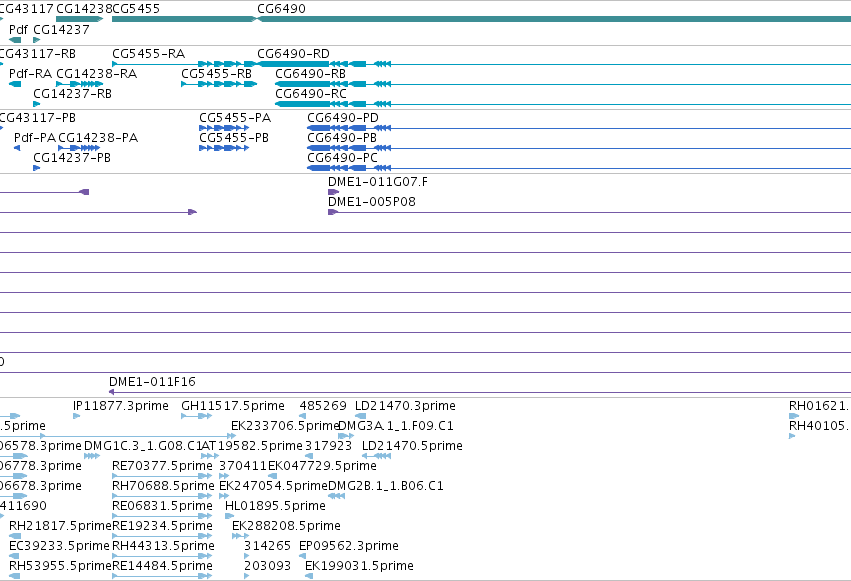Open transcript CG6490-RD label
The height and width of the screenshot is (581, 851).
(293, 54)
